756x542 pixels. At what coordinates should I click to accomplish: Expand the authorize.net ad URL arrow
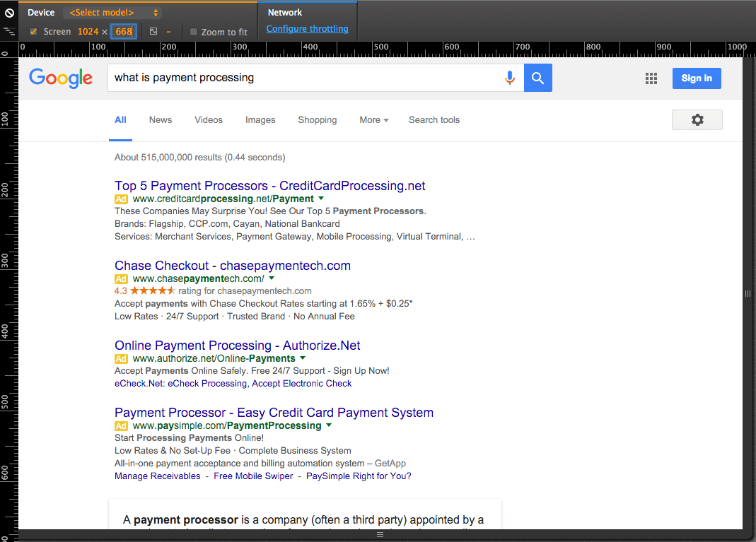click(x=303, y=358)
